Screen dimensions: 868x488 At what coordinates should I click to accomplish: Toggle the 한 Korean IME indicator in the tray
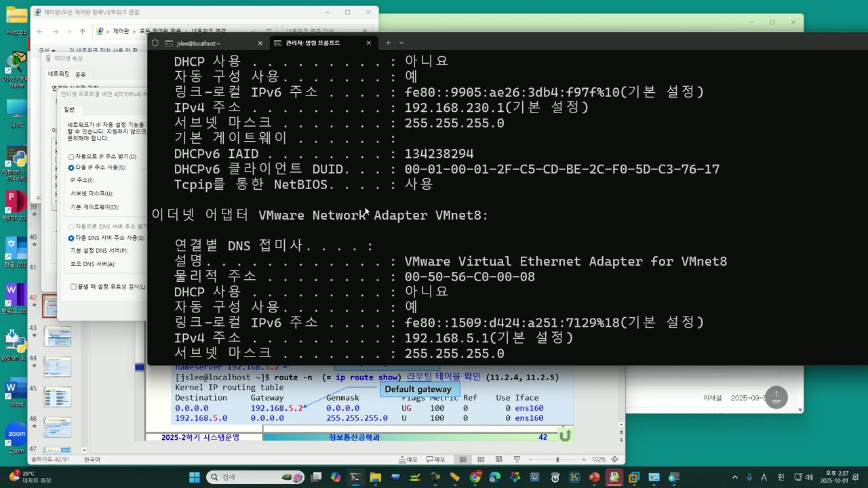[781, 477]
